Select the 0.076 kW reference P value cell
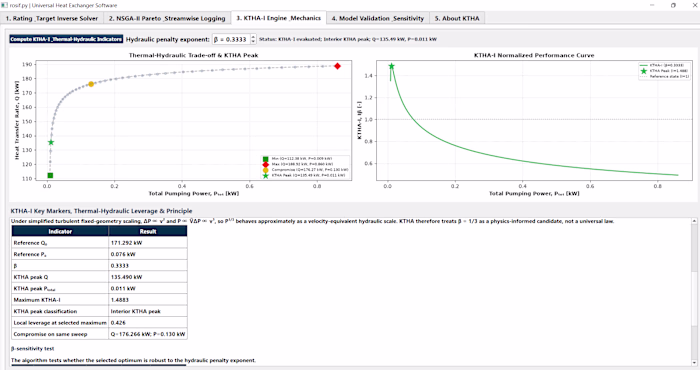 coord(148,254)
